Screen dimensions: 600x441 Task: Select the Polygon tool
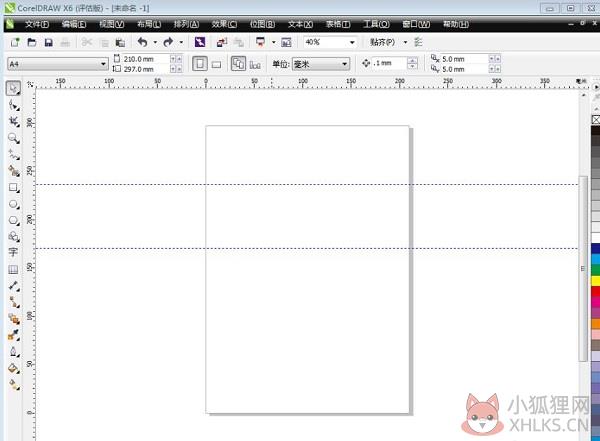point(14,220)
